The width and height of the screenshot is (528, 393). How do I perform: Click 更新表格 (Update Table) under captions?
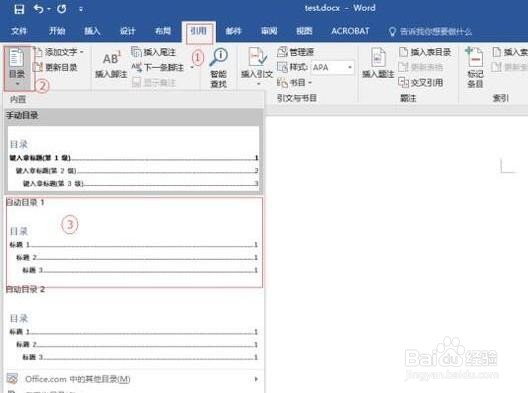[421, 67]
